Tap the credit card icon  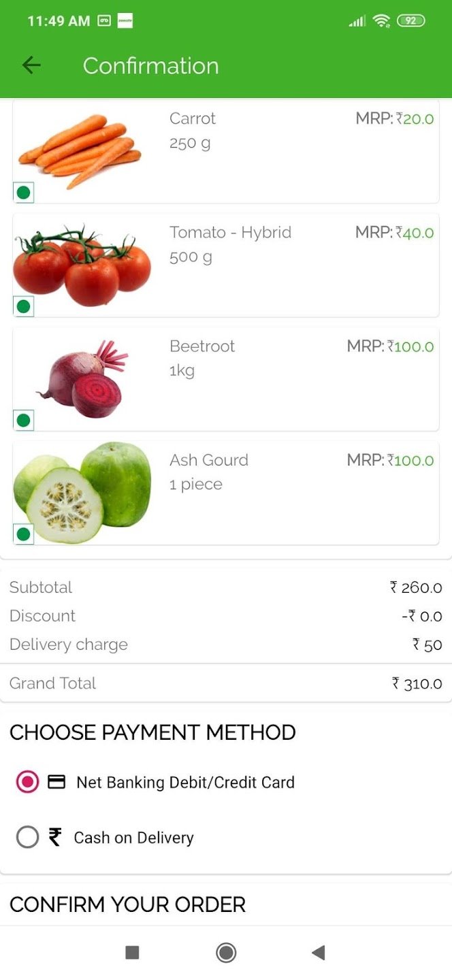point(56,782)
